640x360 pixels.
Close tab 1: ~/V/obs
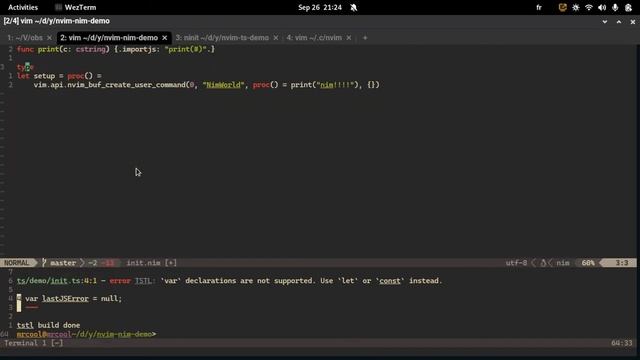pos(49,38)
